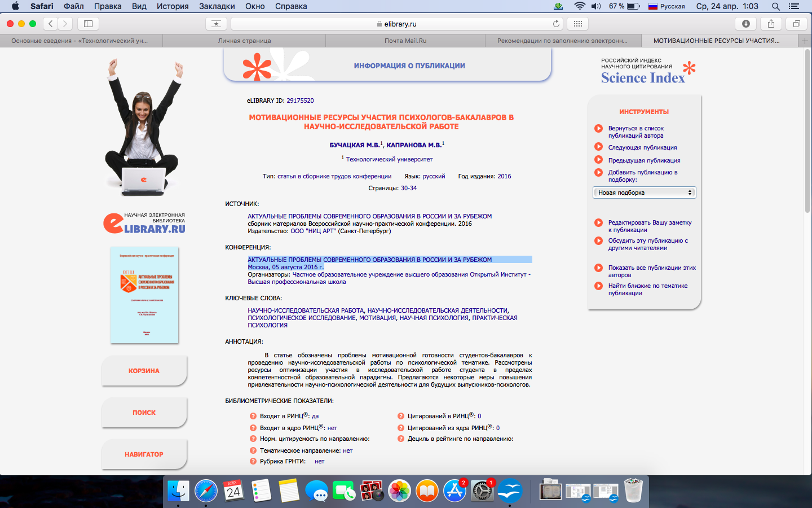Click the eLIBRARY.RU logo

(144, 223)
